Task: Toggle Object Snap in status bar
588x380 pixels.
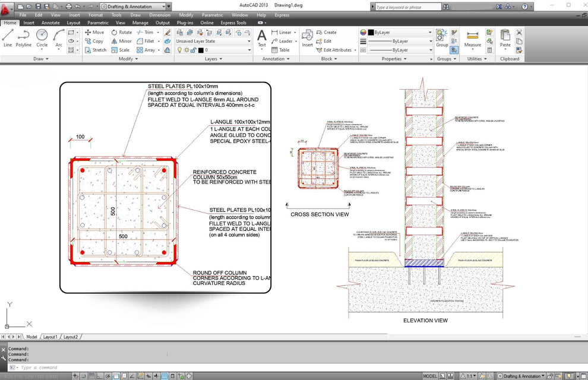Action: 116,376
